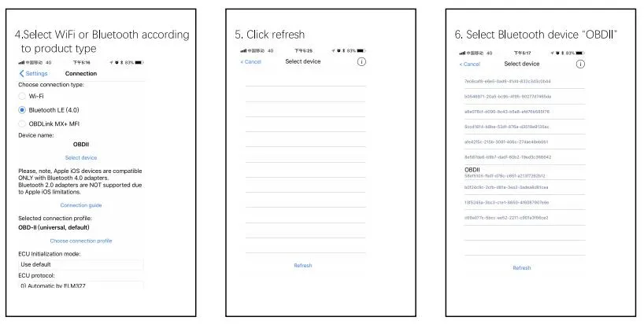Tap battery icon in Connection screen status bar
The height and width of the screenshot is (324, 644).
pos(139,63)
